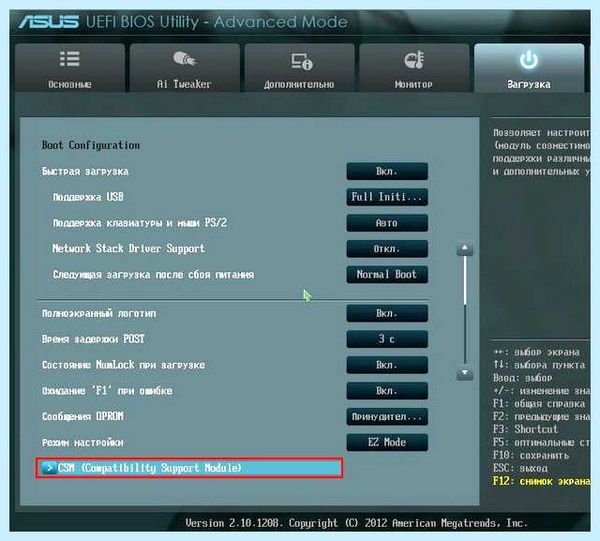Click the F3: Shortcut hint
Viewport: 600px width, 541px height.
pyautogui.click(x=525, y=429)
